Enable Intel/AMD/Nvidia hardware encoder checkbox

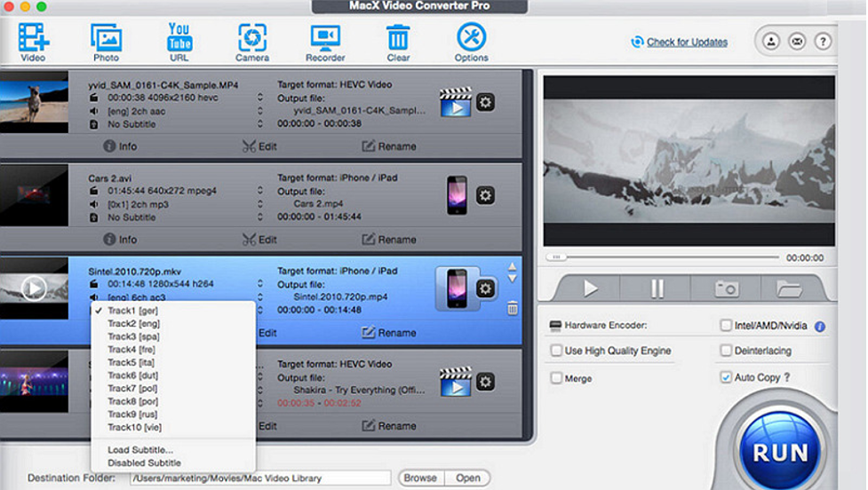[x=726, y=326]
